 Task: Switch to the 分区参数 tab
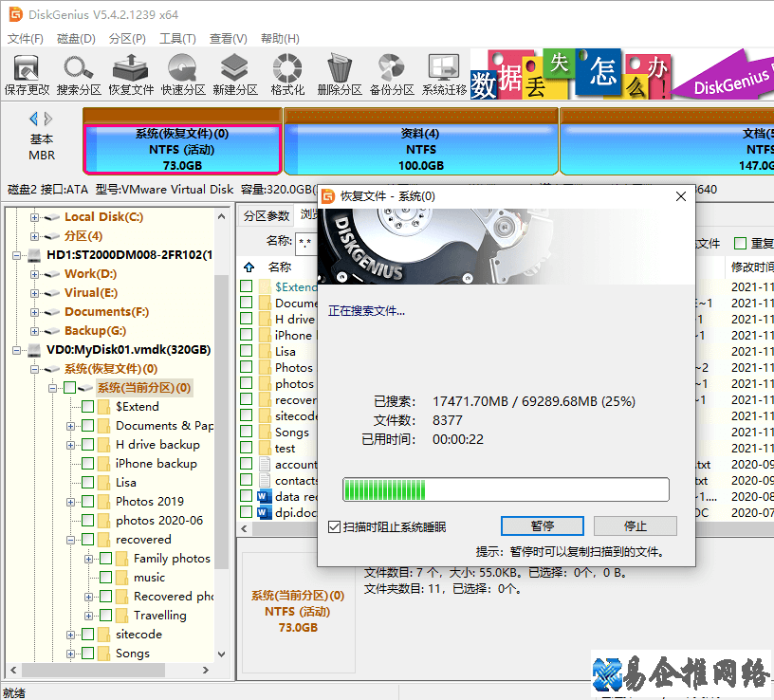point(266,215)
